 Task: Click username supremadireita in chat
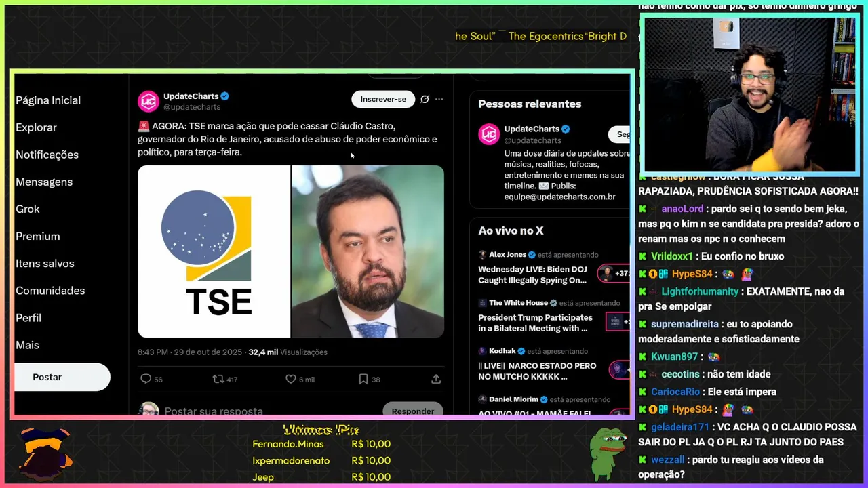[684, 324]
